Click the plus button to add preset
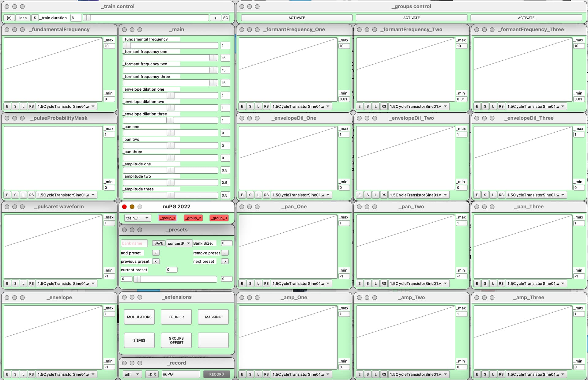This screenshot has width=588, height=380. tap(156, 253)
